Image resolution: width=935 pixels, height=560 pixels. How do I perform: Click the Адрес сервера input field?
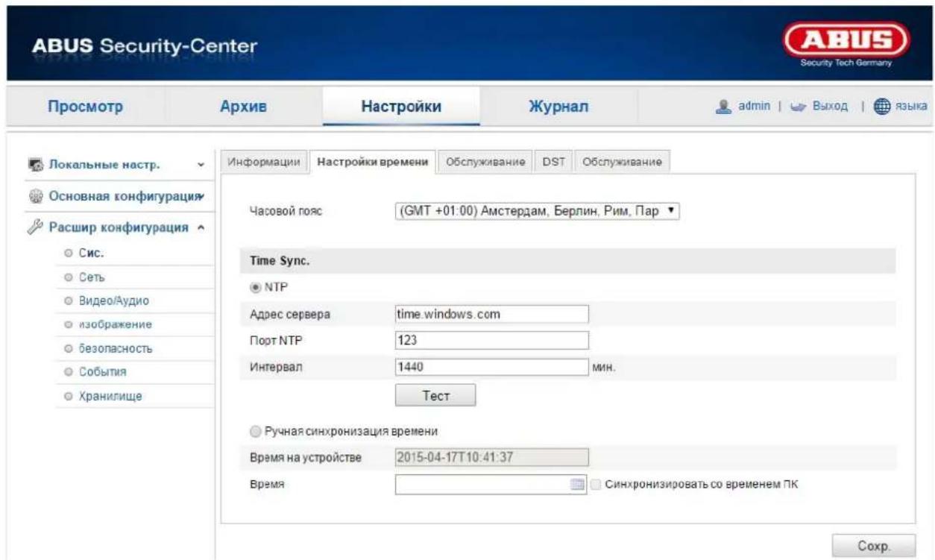492,314
